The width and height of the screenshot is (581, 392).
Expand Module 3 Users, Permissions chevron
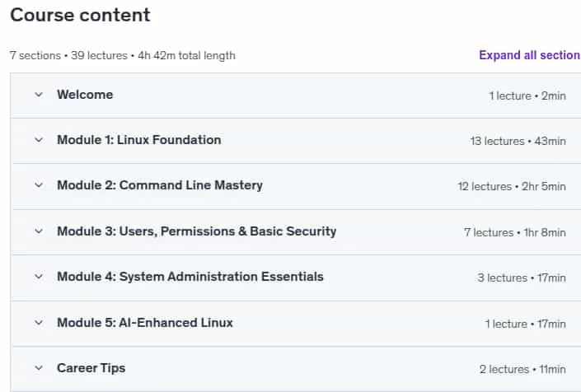coord(39,231)
